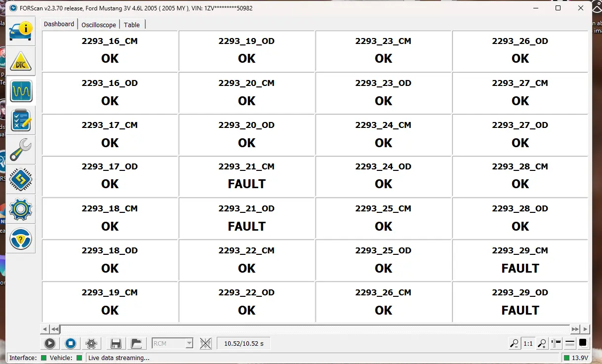602x364 pixels.
Task: Open the oscilloscope live data section
Action: 21,91
